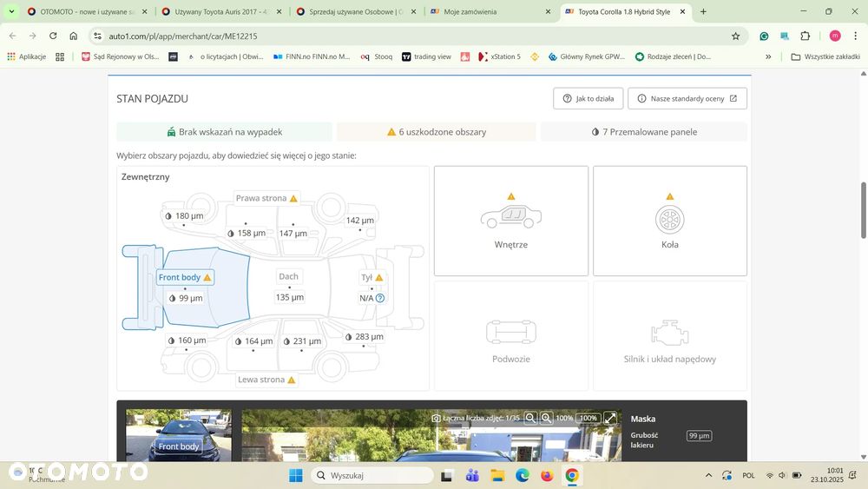The image size is (868, 489).
Task: Zoom out the car photo
Action: point(530,418)
